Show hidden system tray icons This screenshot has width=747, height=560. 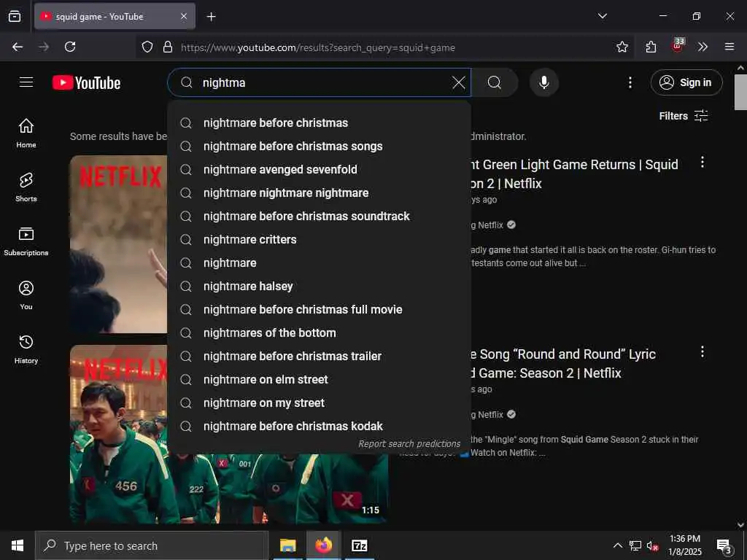(617, 545)
